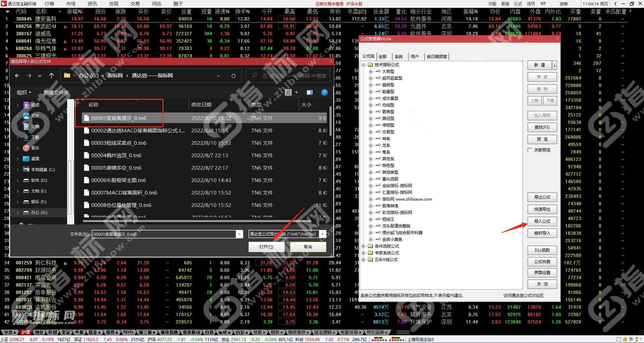
Task: Open the blue help icon in the import dialog
Action: (324, 92)
